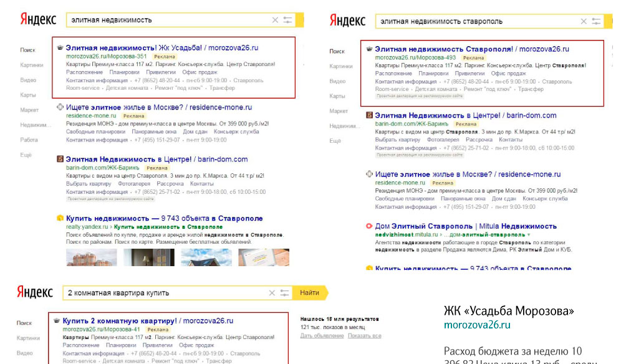Viewport: 621px width, 364px height.
Task: Click Яндекс logo beside "2 комнатная квартира купить"
Action: tap(34, 293)
